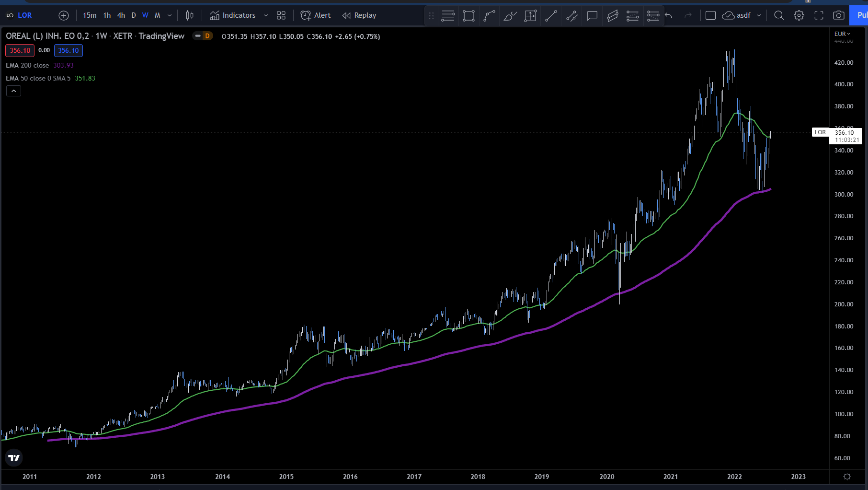Toggle the layout square button
The width and height of the screenshot is (868, 490).
pos(710,15)
